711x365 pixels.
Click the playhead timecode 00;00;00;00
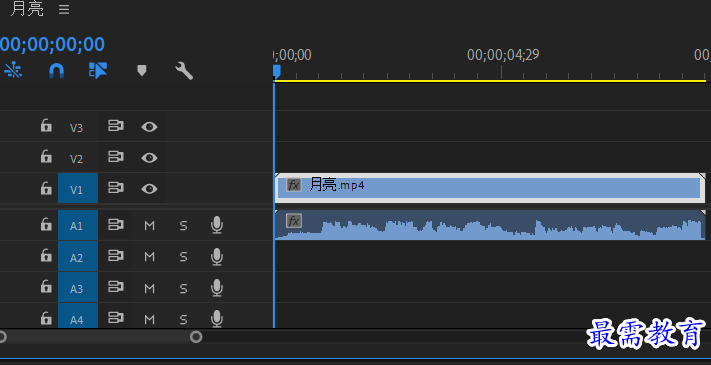(52, 44)
